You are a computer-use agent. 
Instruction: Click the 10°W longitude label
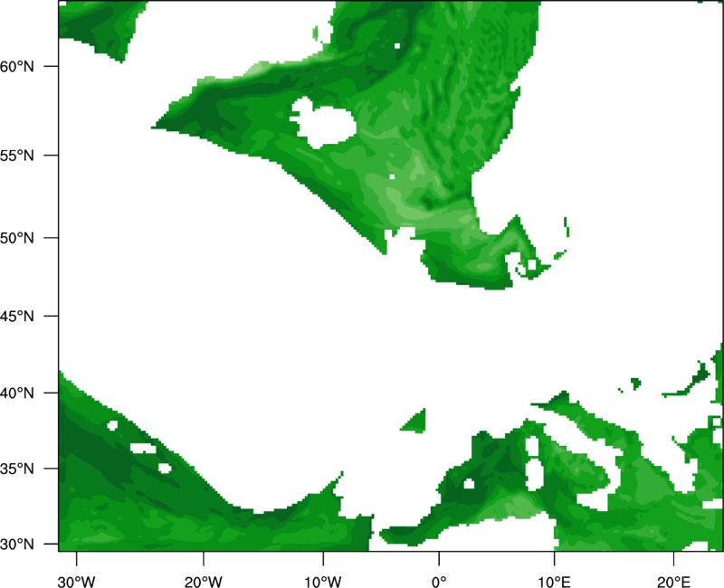tap(323, 582)
